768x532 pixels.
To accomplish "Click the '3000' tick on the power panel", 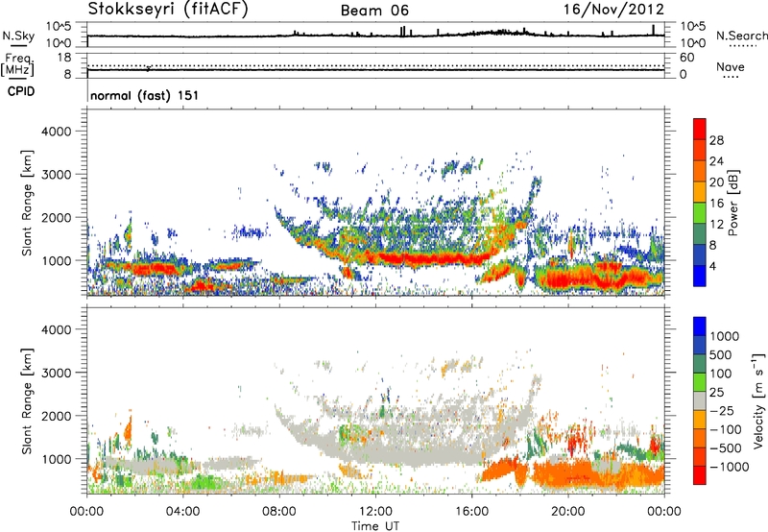I will pos(56,175).
